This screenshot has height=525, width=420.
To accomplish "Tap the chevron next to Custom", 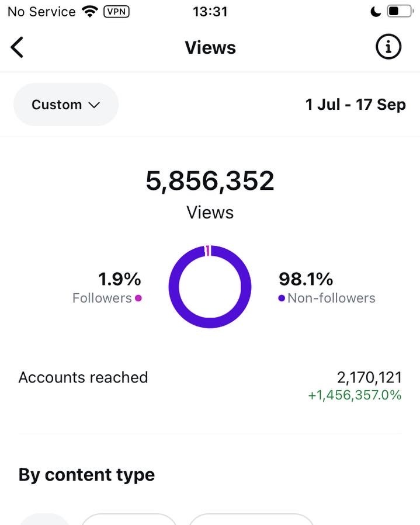I will [94, 105].
